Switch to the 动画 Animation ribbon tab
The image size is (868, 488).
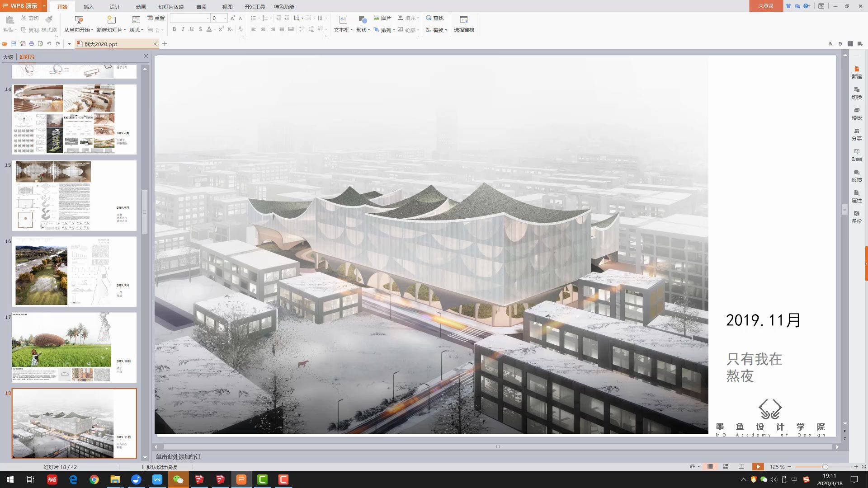coord(141,7)
